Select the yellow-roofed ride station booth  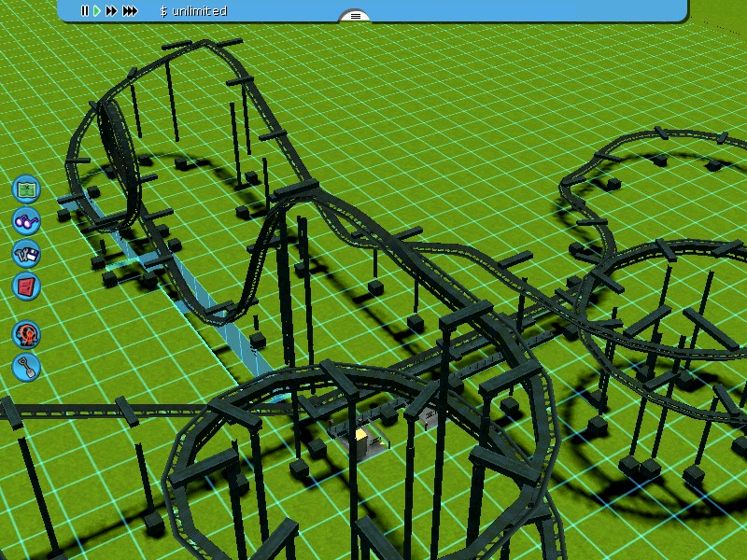[360, 437]
